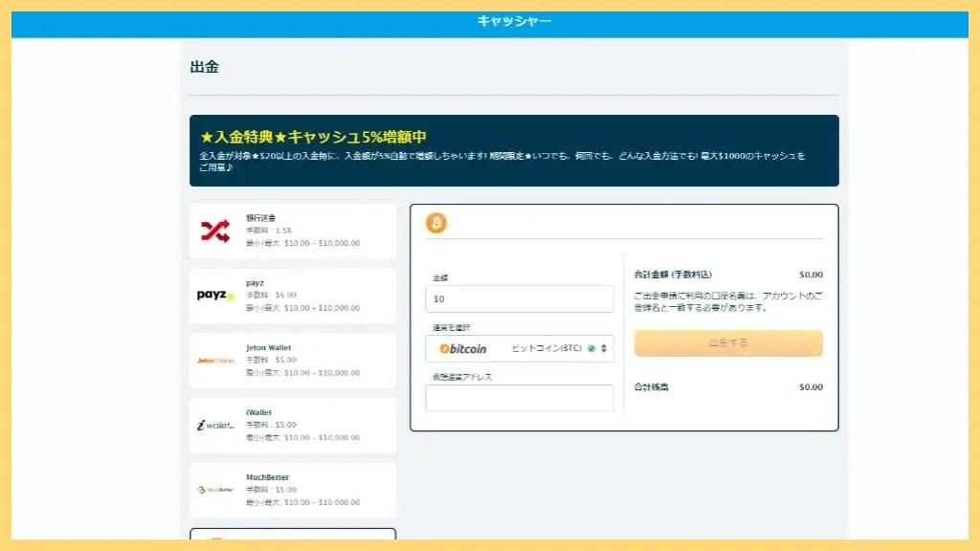The image size is (980, 551).
Task: Click the up-down stepper arrows on the currency selector
Action: [604, 348]
